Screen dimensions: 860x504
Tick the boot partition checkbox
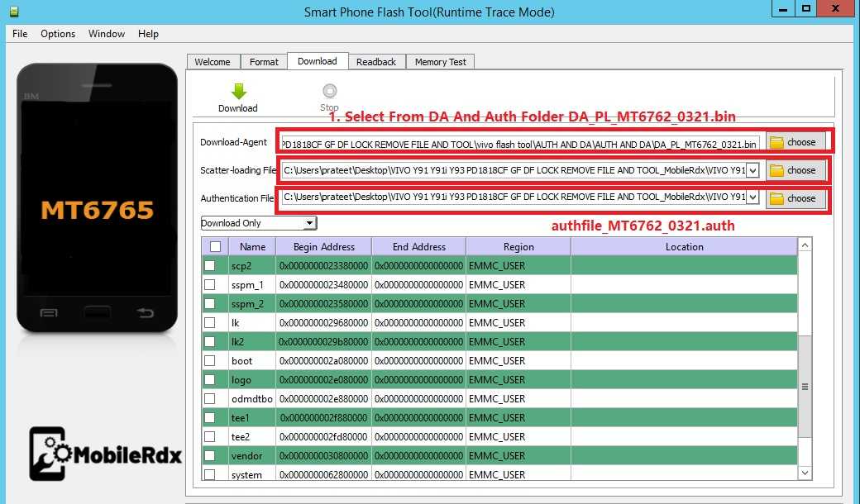(x=209, y=360)
